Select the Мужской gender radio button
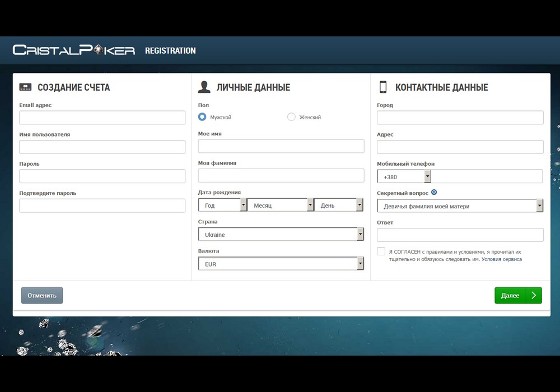 tap(202, 117)
